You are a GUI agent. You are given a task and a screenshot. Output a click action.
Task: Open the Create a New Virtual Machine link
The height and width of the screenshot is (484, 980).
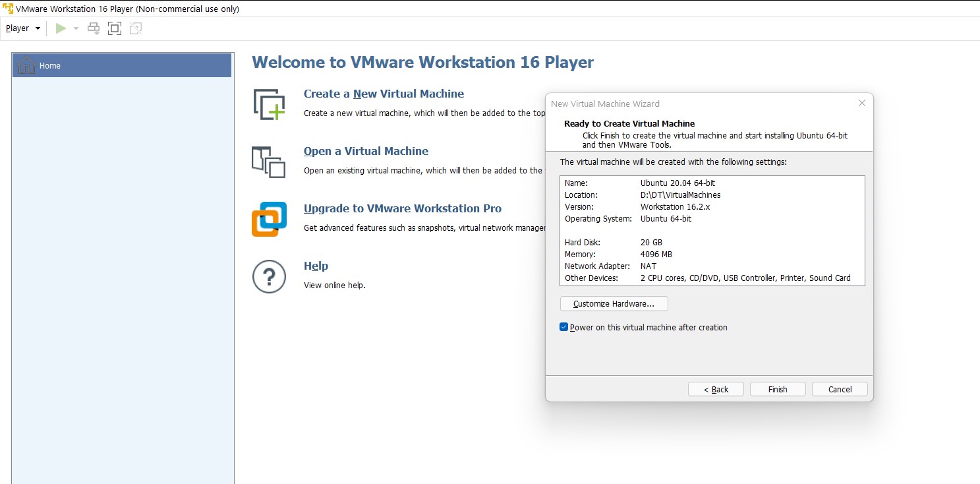tap(384, 94)
